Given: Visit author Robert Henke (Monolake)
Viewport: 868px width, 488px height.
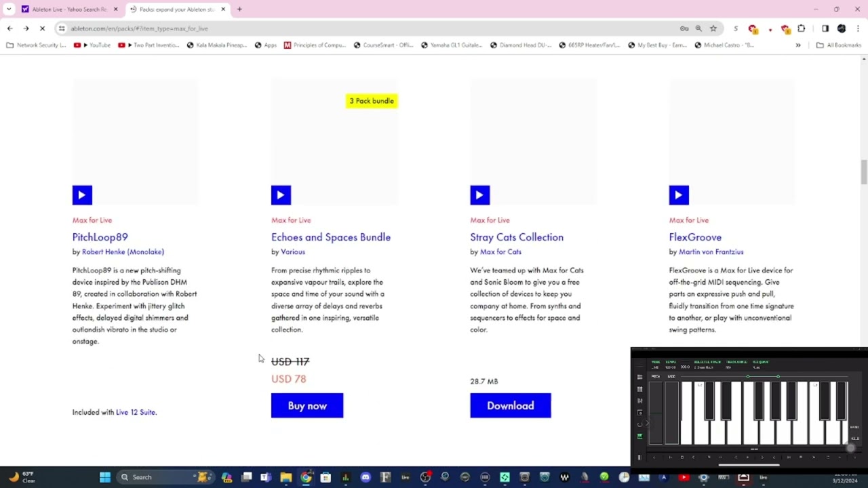Looking at the screenshot, I should click(123, 252).
